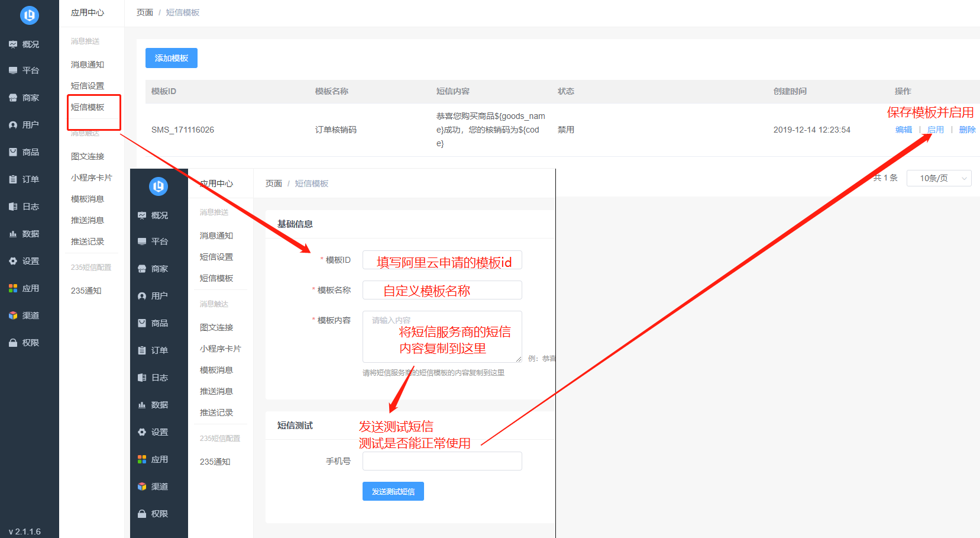Open 消息通知 in the overlaid form window submenu
Viewport: 980px width, 538px height.
[x=216, y=236]
